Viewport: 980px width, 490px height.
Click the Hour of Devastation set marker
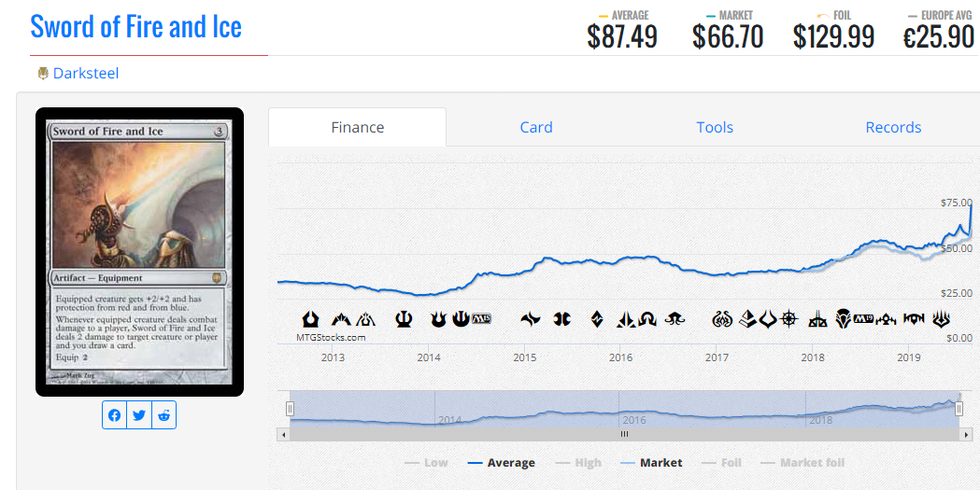tap(768, 319)
